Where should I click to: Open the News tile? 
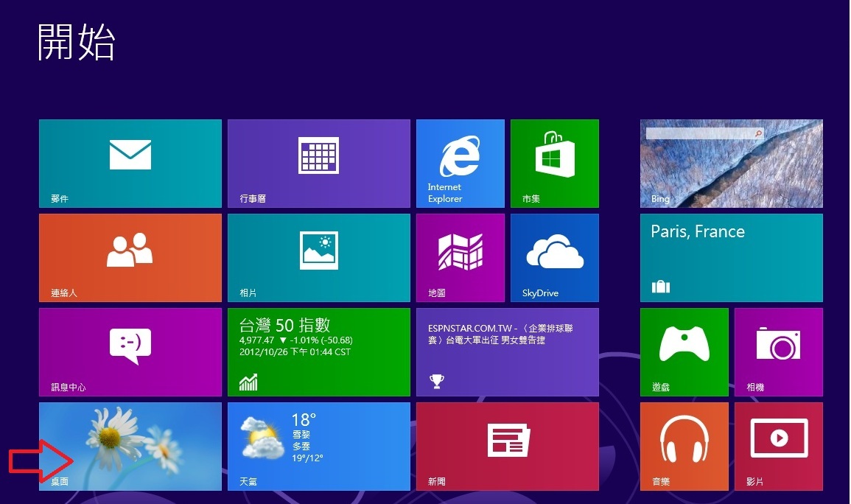pos(507,446)
